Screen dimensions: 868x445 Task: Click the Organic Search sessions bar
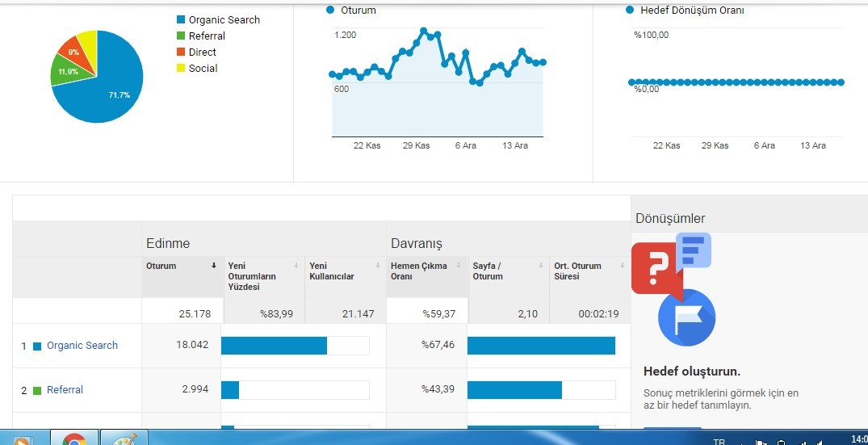[274, 346]
